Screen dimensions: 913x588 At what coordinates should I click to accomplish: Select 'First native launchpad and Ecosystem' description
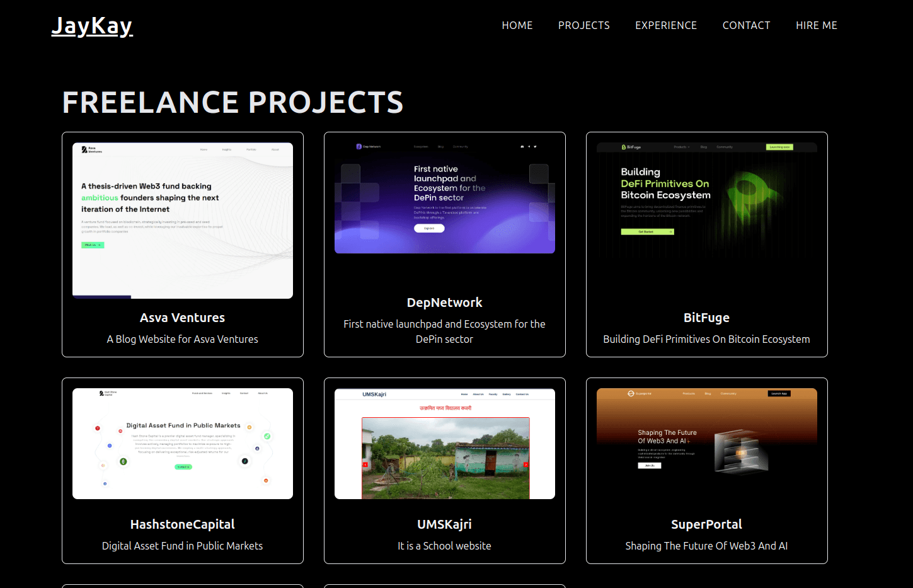tap(445, 331)
